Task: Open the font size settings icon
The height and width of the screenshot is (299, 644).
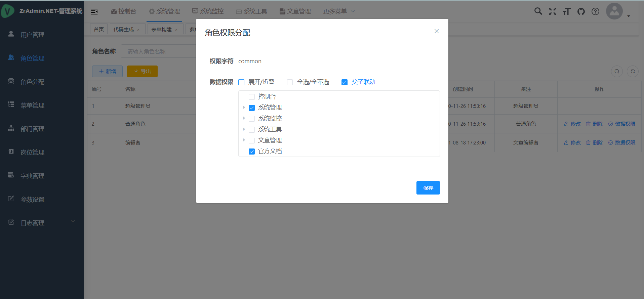Action: click(x=567, y=11)
